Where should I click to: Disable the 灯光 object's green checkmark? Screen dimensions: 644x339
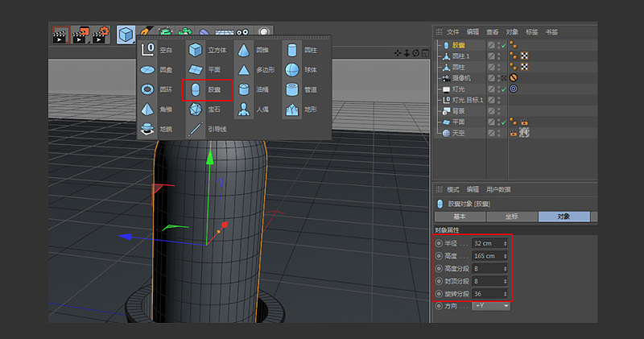504,89
